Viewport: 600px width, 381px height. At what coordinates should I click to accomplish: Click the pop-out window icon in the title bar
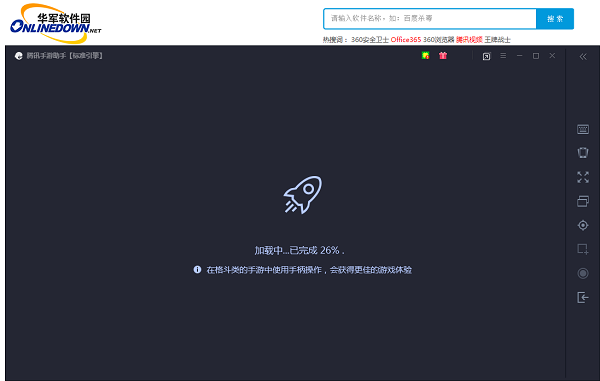pos(486,56)
